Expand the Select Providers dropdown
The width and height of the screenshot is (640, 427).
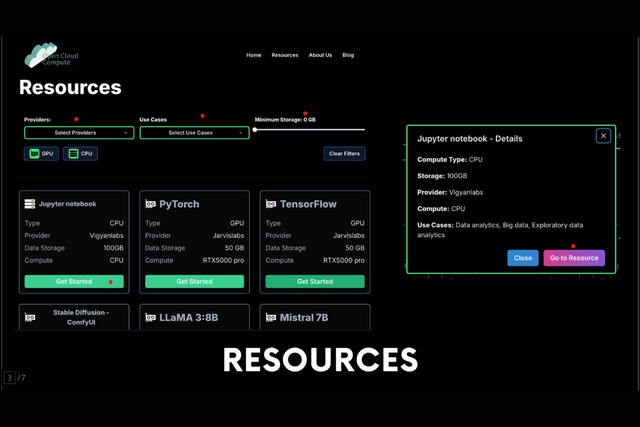pos(79,133)
